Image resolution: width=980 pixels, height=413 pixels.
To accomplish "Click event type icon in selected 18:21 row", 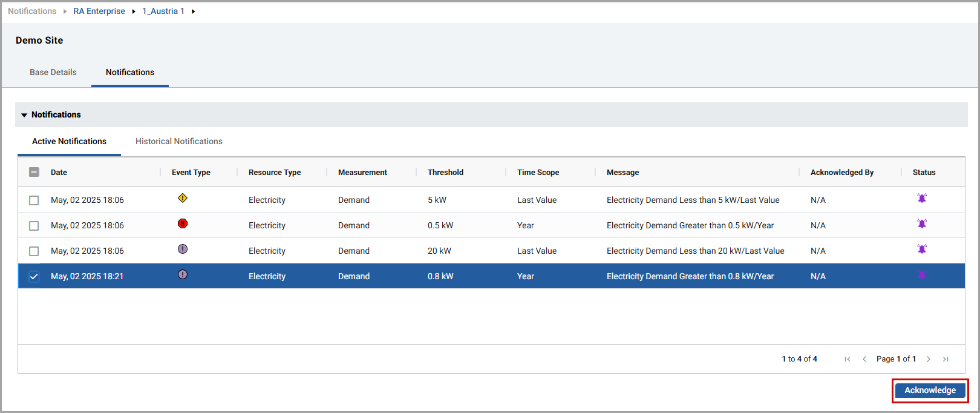I will (183, 274).
